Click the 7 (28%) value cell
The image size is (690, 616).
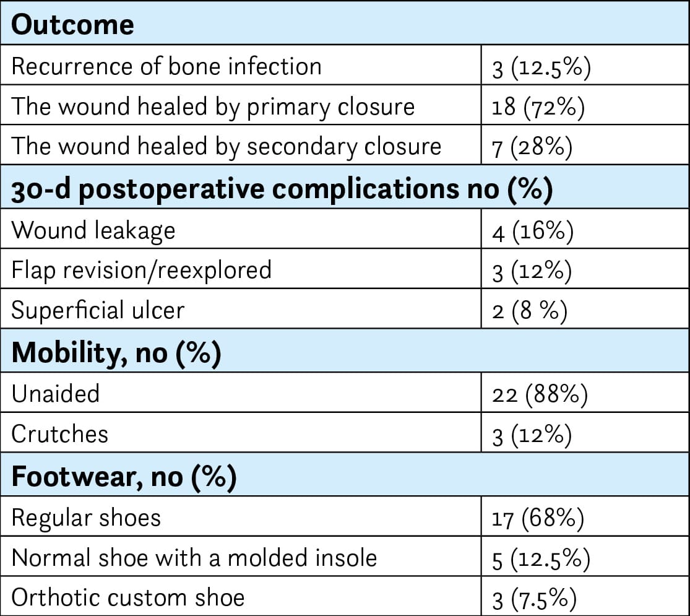pyautogui.click(x=532, y=148)
